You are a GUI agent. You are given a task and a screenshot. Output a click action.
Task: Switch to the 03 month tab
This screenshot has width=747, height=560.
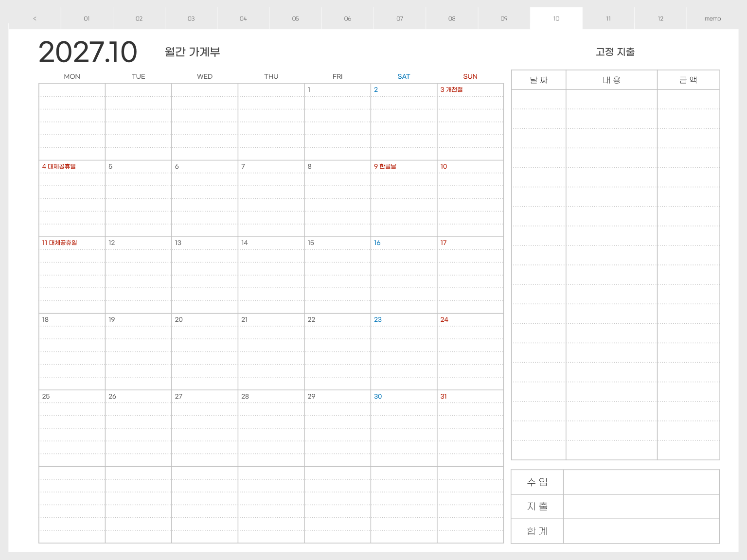click(191, 18)
